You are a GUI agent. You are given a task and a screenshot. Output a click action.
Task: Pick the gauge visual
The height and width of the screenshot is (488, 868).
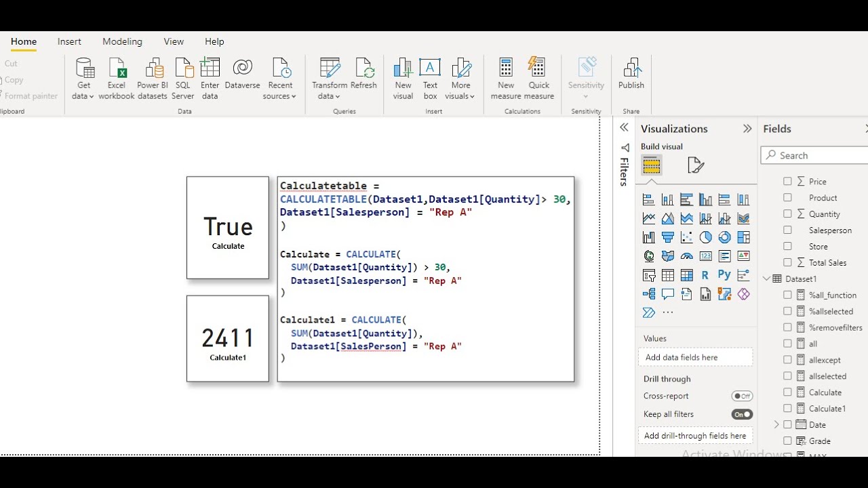click(687, 256)
